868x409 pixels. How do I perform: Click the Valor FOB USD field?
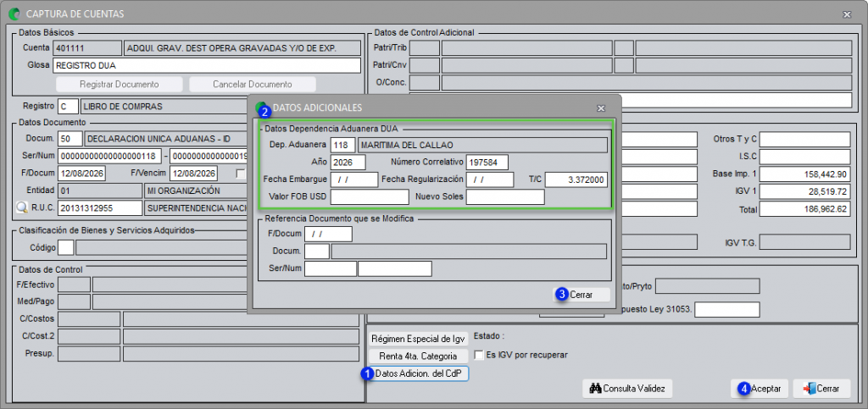(370, 196)
